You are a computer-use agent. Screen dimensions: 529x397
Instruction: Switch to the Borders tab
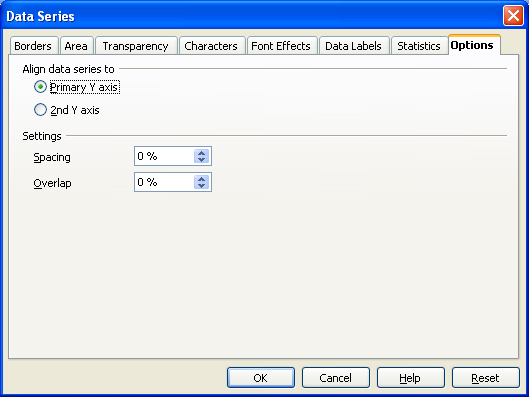tap(33, 46)
